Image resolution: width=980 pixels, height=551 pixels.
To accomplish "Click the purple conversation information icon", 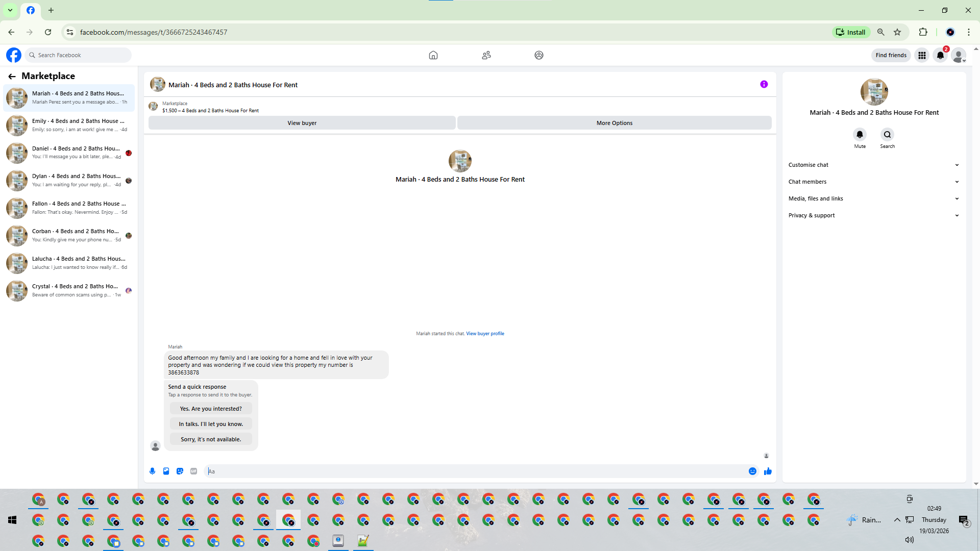I will pos(764,85).
